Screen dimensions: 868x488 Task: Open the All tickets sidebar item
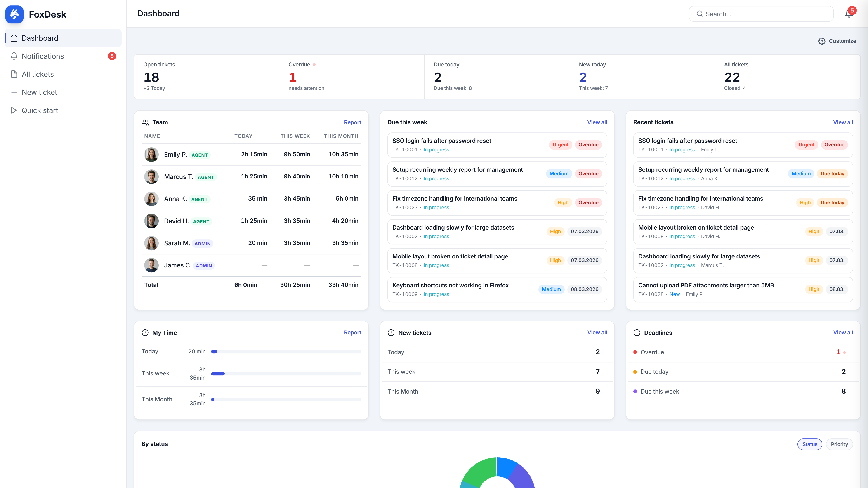63,74
